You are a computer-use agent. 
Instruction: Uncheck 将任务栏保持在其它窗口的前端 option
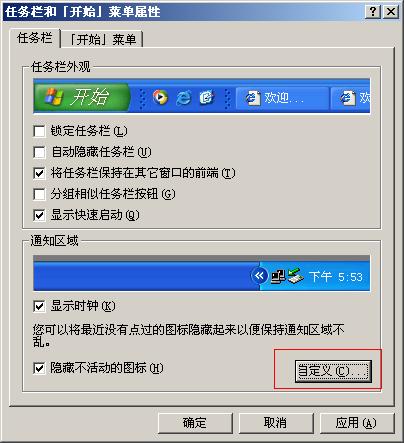(39, 173)
